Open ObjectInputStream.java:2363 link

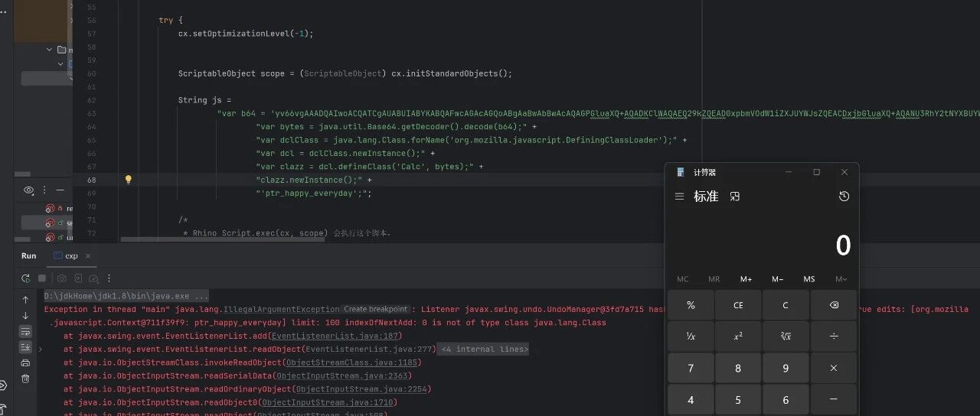344,375
